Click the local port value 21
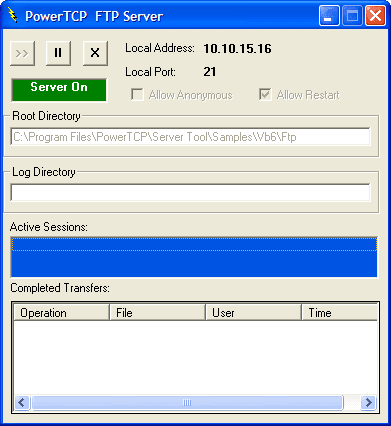This screenshot has height=426, width=391. 210,72
